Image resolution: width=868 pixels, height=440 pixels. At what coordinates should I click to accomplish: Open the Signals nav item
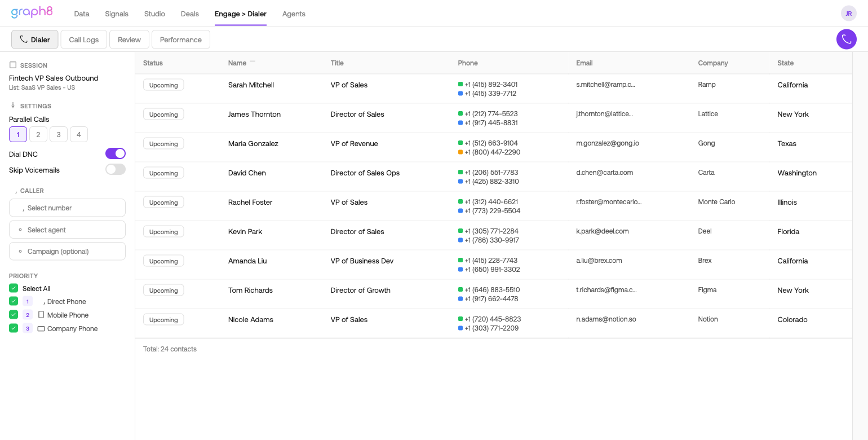click(117, 14)
